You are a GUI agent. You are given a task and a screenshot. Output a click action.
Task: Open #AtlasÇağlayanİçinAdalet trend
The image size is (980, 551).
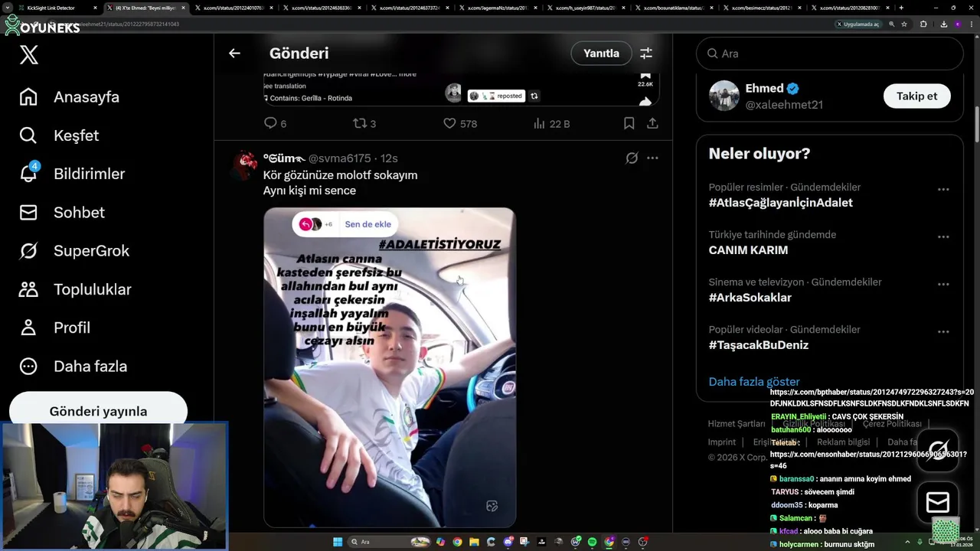tap(780, 203)
